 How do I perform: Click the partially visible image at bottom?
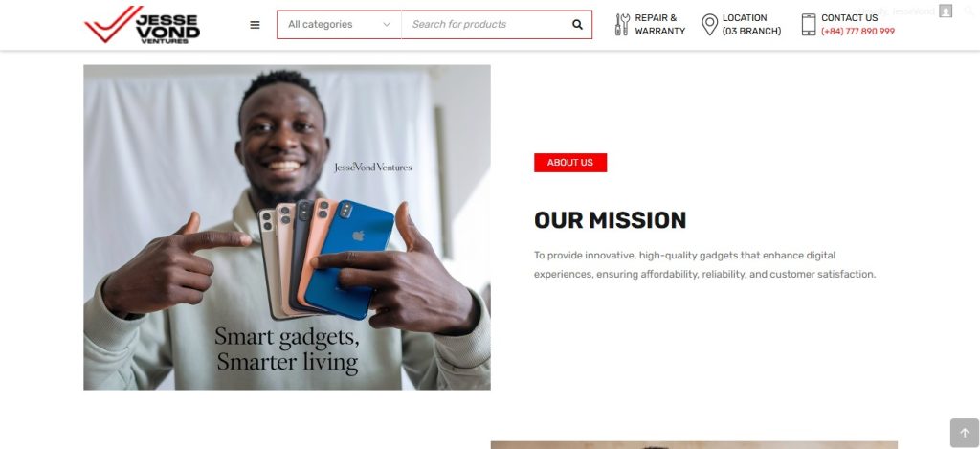(694, 445)
